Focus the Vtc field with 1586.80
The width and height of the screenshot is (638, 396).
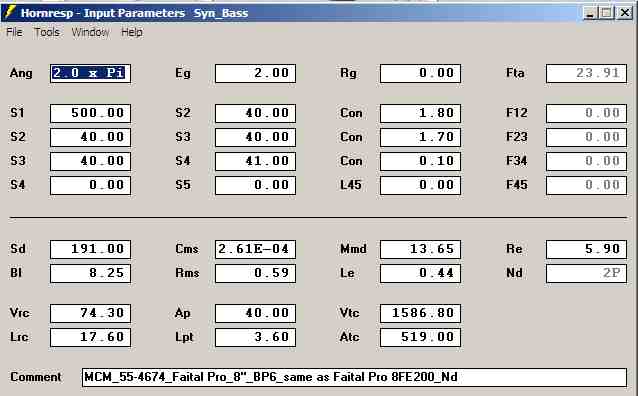[x=420, y=313]
